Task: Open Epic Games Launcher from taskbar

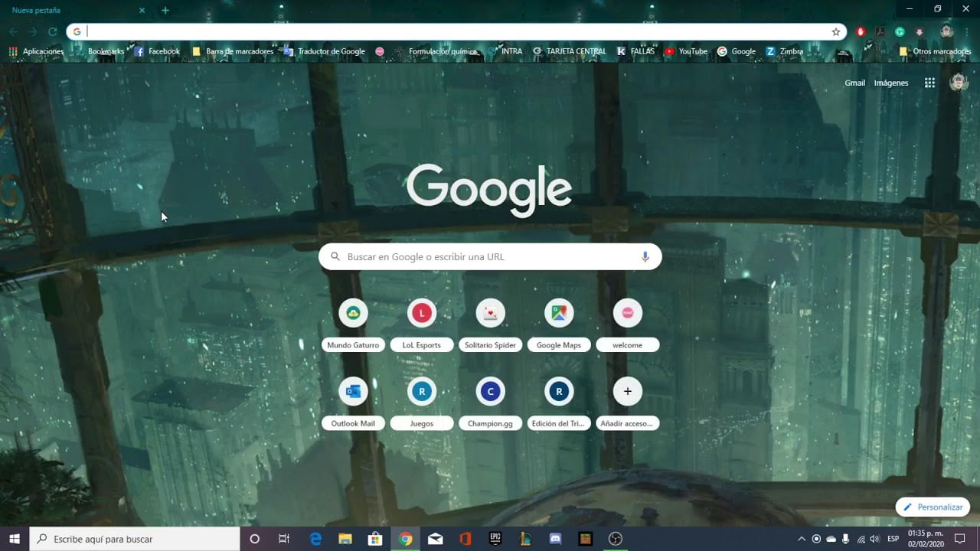Action: 495,539
